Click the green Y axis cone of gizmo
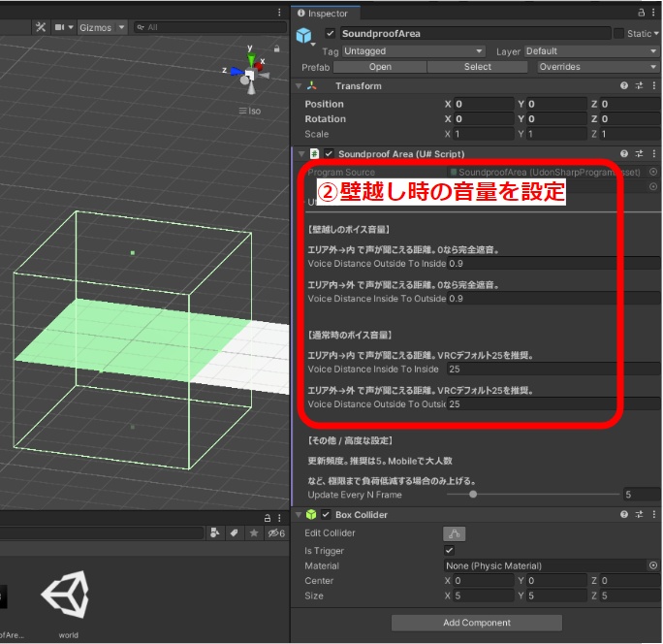The width and height of the screenshot is (663, 644). click(251, 59)
